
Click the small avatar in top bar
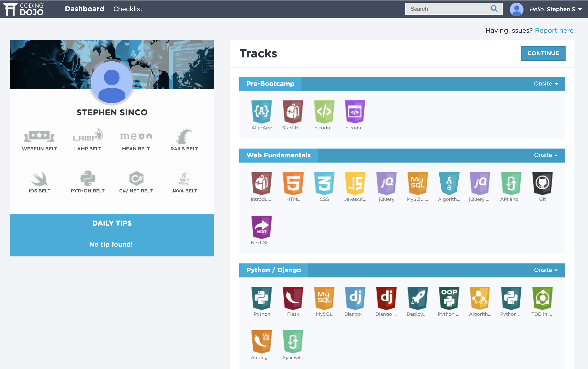[516, 9]
